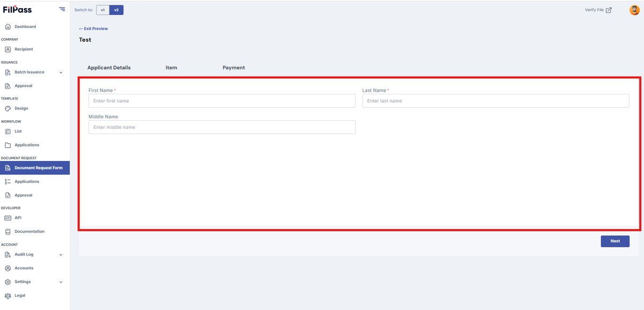Image resolution: width=644 pixels, height=310 pixels.
Task: Click the Dashboard home icon
Action: pos(8,27)
